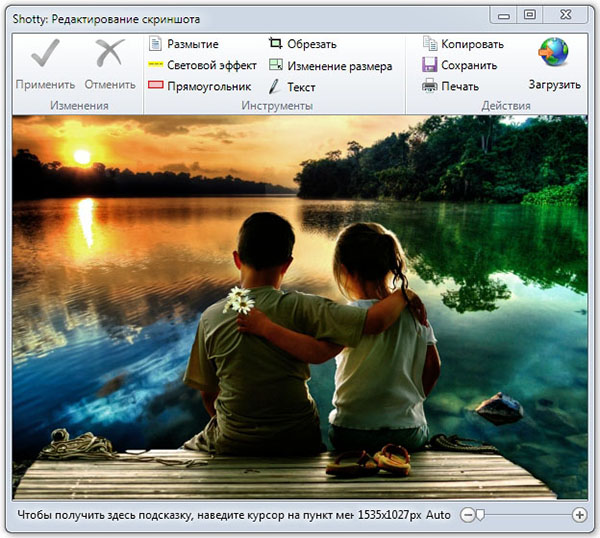
Task: Activate the Обрезать crop tool
Action: coord(303,44)
